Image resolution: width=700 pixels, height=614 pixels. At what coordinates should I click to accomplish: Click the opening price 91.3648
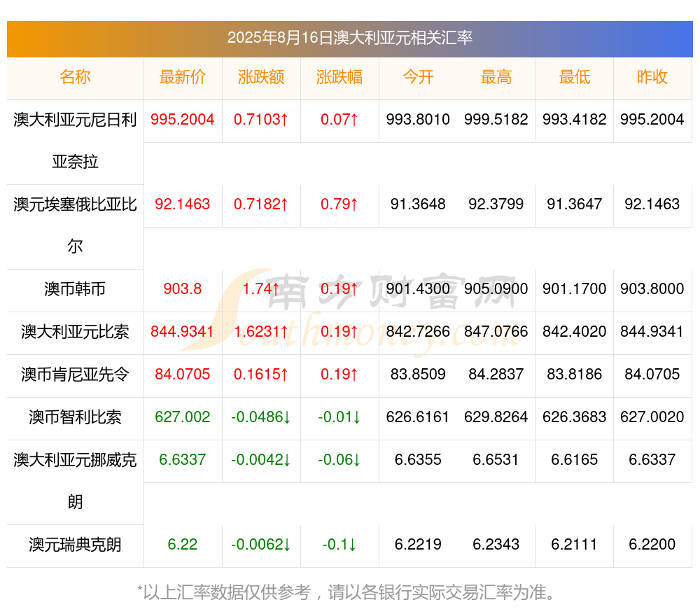point(418,204)
